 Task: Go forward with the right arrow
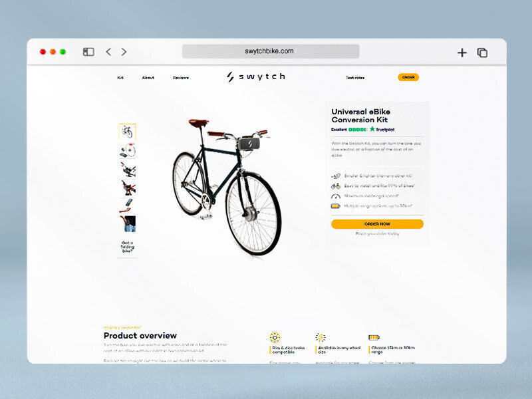[124, 52]
